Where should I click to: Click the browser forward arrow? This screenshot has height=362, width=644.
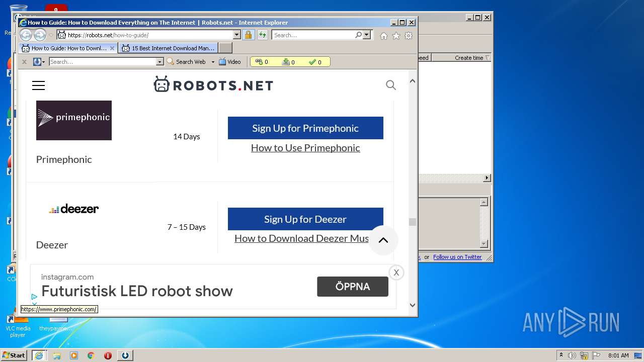coord(40,35)
